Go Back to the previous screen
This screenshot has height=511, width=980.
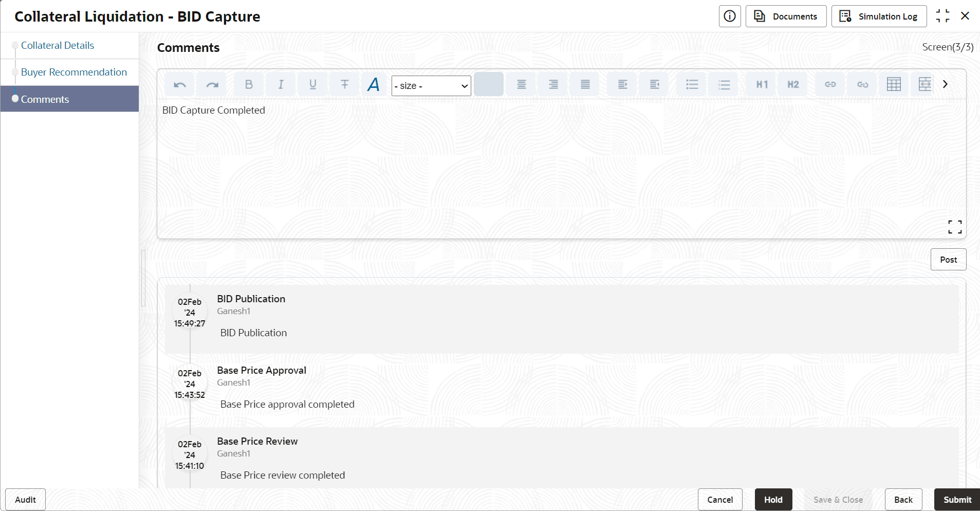coord(903,500)
